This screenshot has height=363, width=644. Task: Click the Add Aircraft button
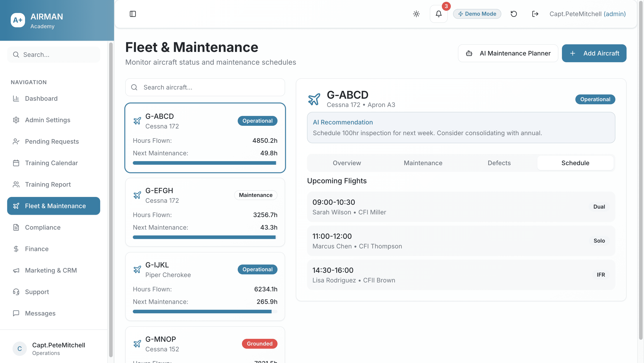tap(594, 53)
